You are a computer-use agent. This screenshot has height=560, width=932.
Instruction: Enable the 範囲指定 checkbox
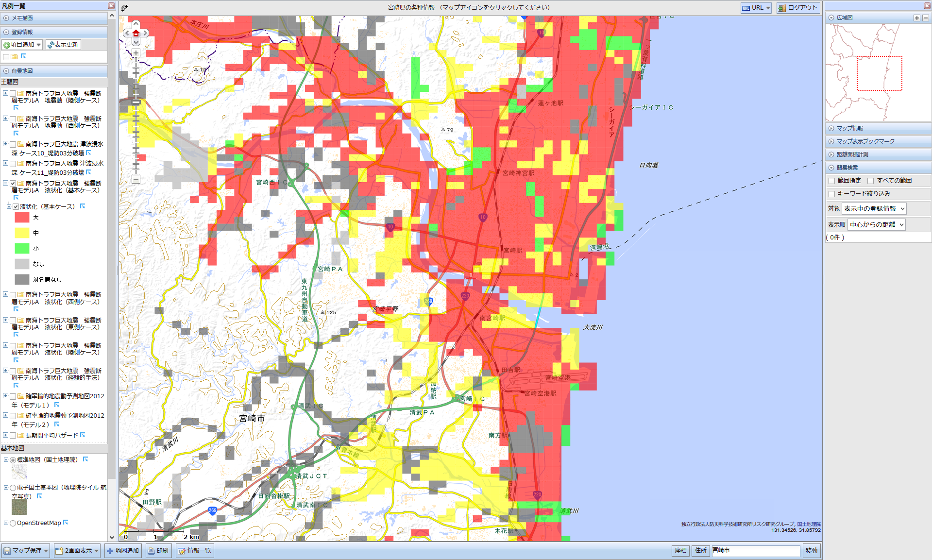point(832,181)
